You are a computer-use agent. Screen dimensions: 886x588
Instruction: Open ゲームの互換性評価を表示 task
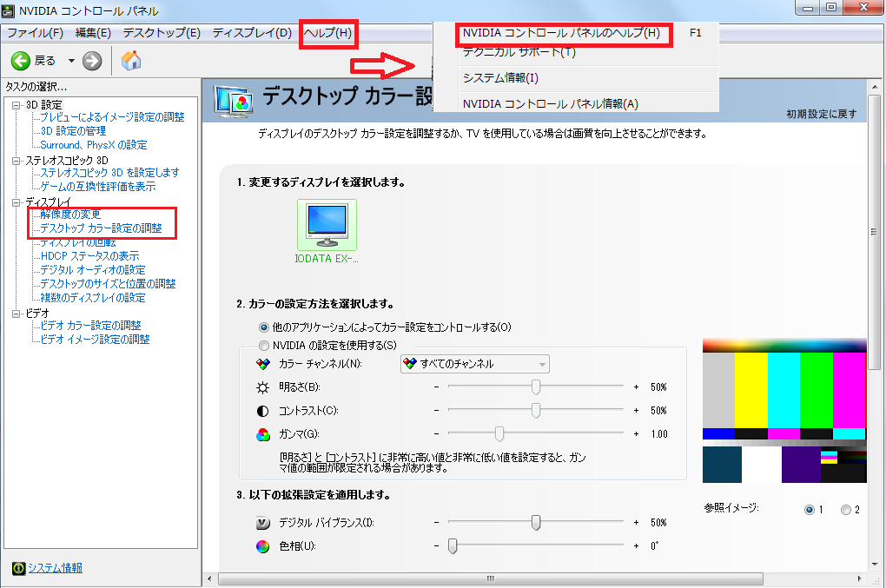click(98, 187)
